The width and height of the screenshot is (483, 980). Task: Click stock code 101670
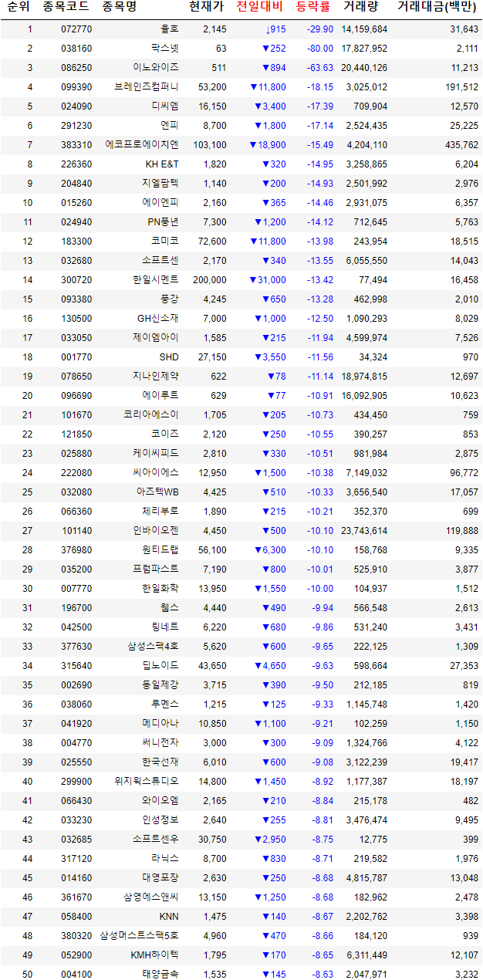[76, 415]
